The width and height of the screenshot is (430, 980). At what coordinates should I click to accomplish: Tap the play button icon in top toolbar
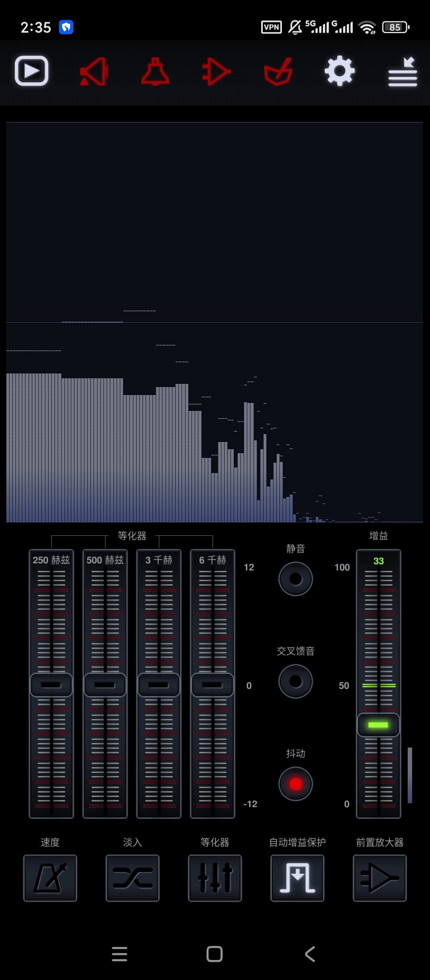click(x=31, y=71)
